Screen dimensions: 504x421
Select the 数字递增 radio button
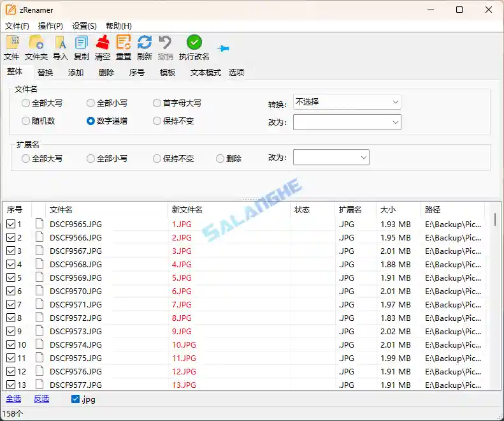pyautogui.click(x=90, y=121)
